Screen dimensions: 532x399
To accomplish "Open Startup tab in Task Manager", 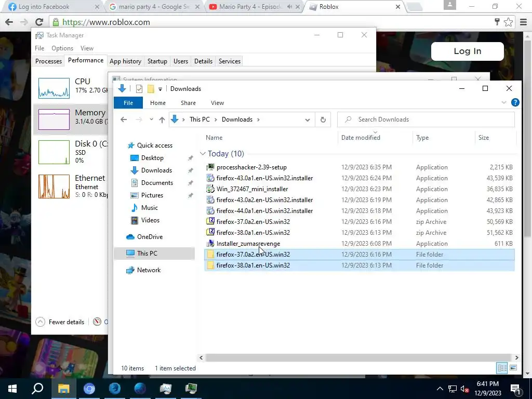I will pyautogui.click(x=157, y=61).
